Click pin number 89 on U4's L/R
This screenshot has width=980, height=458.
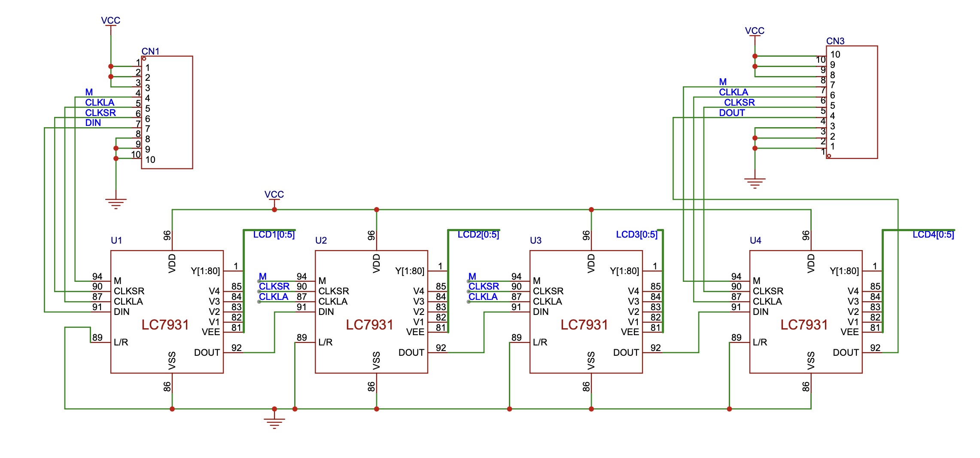coord(737,338)
